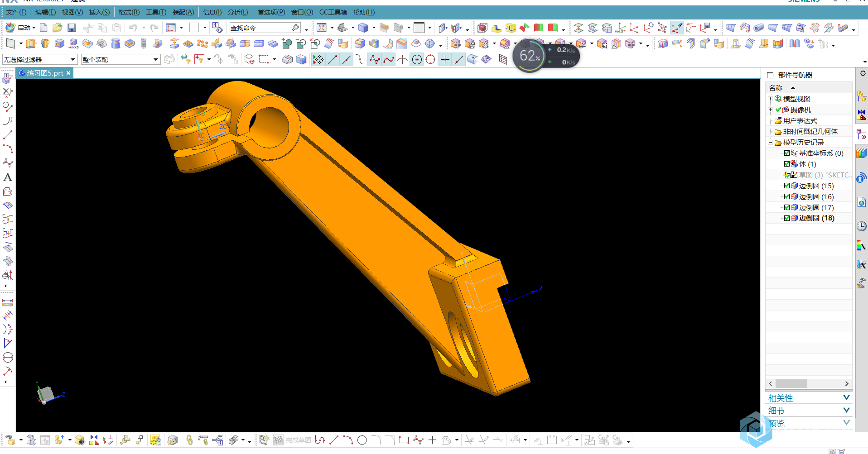Select the 非时间戳记几何体 tree item
The height and width of the screenshot is (454, 868).
click(x=810, y=131)
